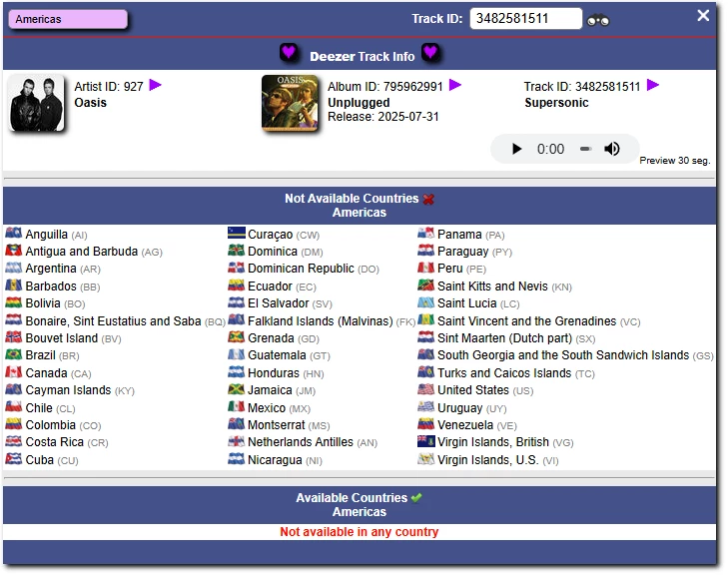Click purple heart left of Deezer Track Info

289,52
